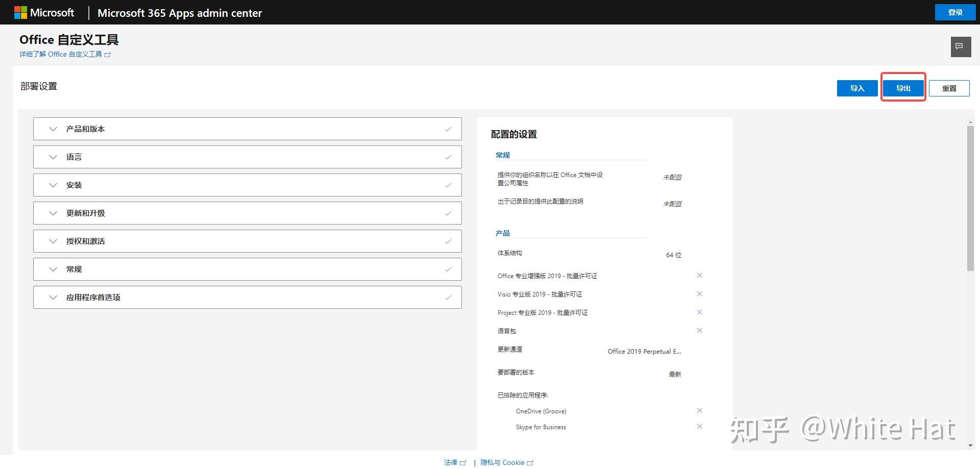Select the 常规 heading in configured settings

coord(502,155)
